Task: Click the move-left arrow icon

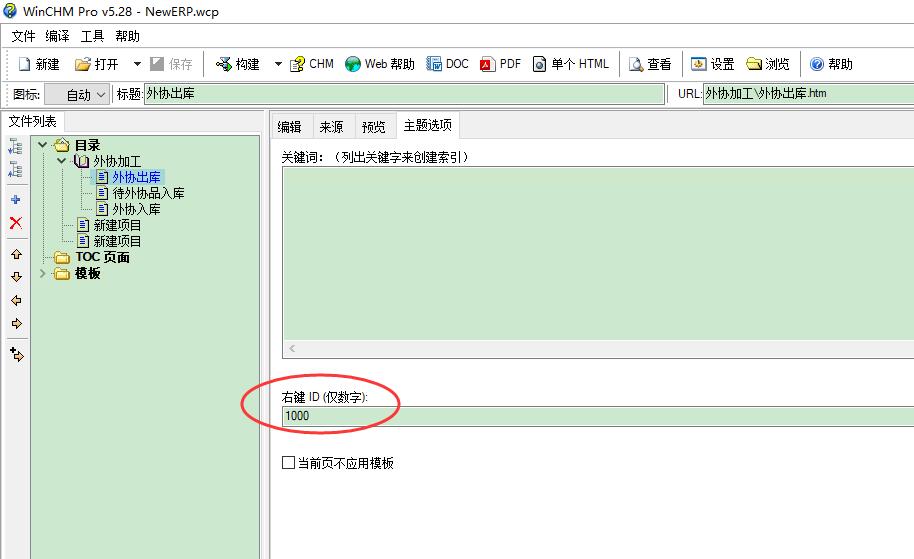Action: tap(16, 300)
